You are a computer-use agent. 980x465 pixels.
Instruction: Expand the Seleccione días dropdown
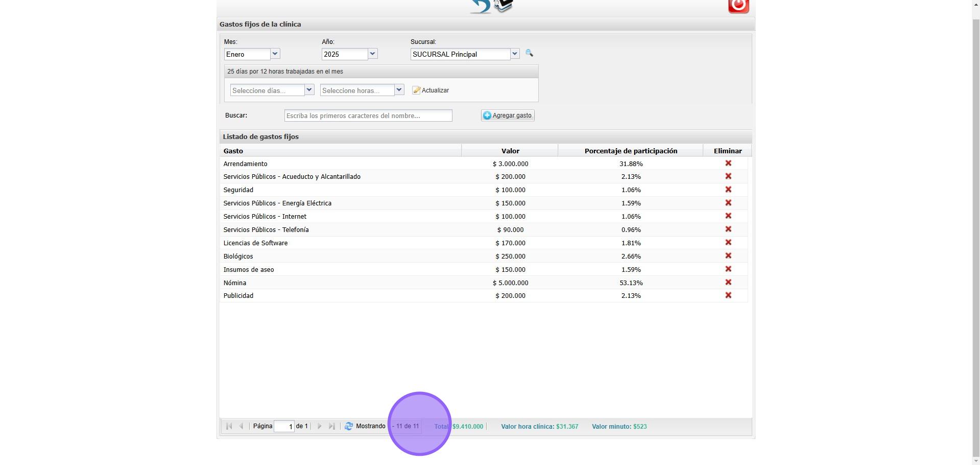pyautogui.click(x=309, y=90)
